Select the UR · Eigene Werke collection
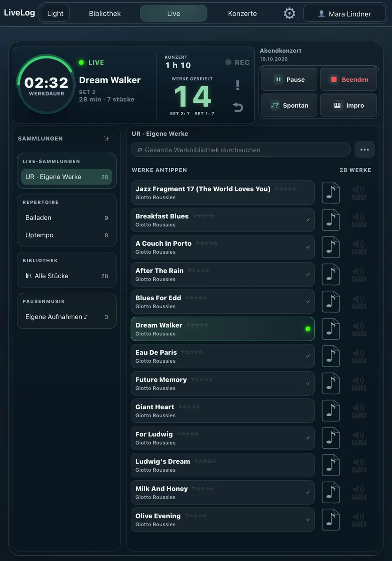 click(x=67, y=177)
